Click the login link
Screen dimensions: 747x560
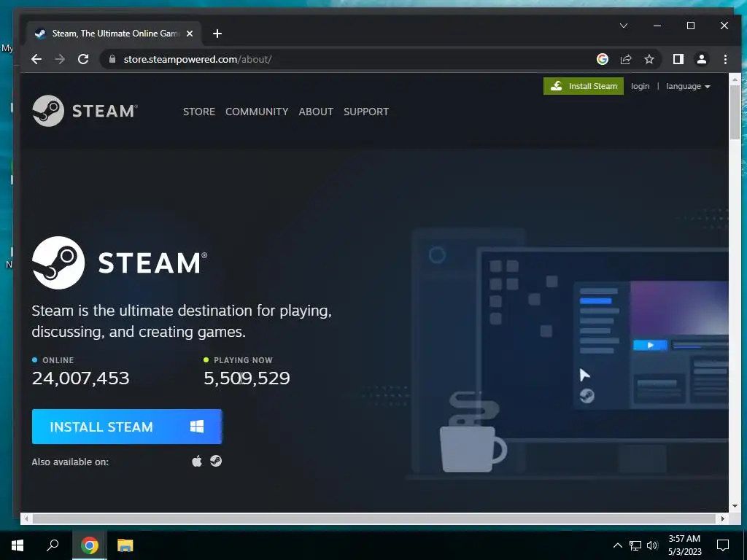coord(640,86)
